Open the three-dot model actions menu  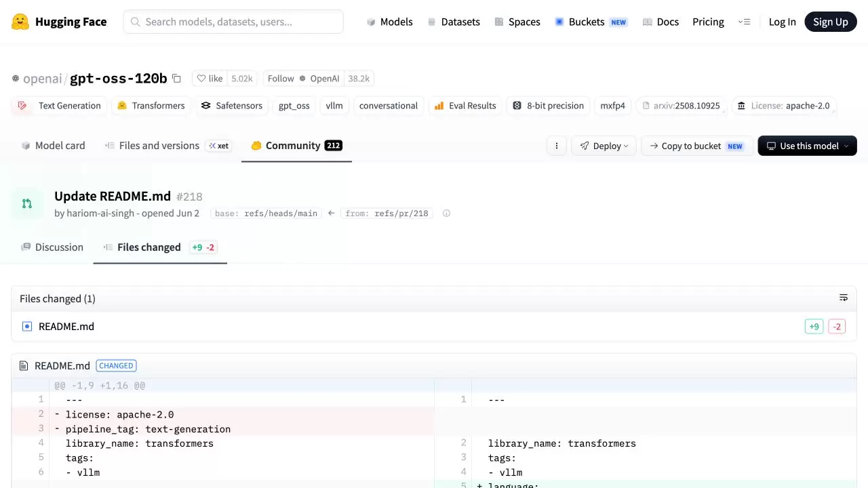tap(557, 146)
